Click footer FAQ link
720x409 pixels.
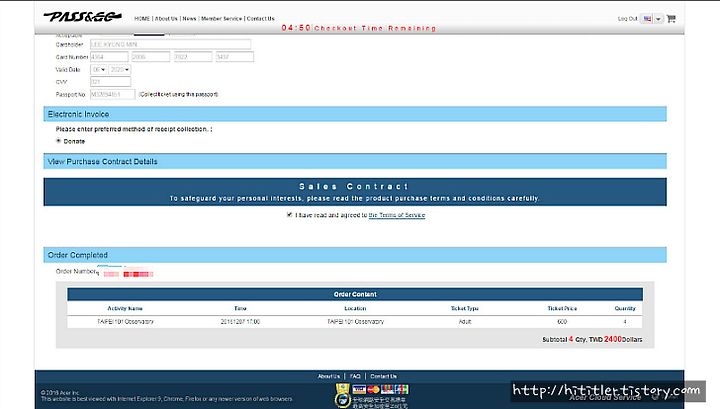point(355,376)
